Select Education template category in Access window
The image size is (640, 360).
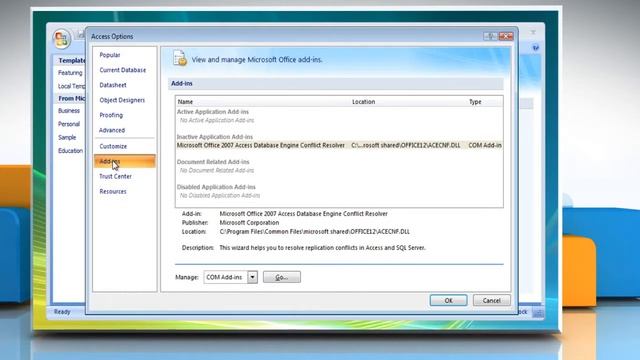tap(71, 151)
